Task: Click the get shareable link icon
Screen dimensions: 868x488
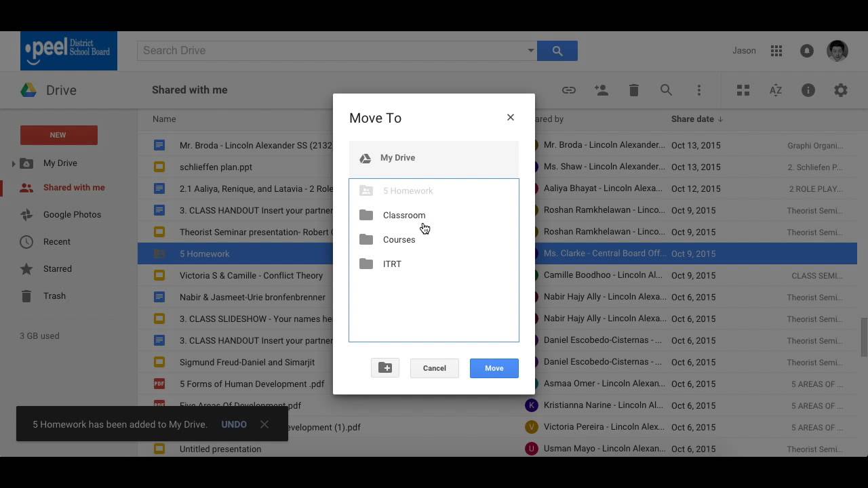Action: pyautogui.click(x=568, y=90)
